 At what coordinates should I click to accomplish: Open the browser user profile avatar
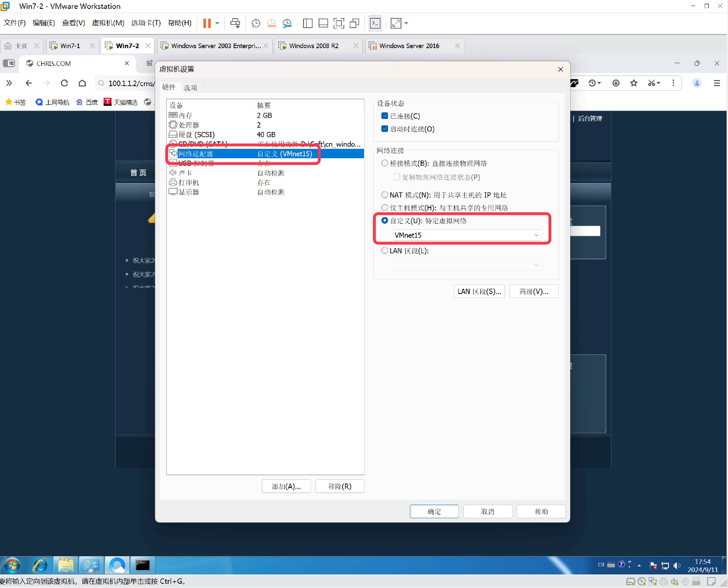[x=697, y=83]
